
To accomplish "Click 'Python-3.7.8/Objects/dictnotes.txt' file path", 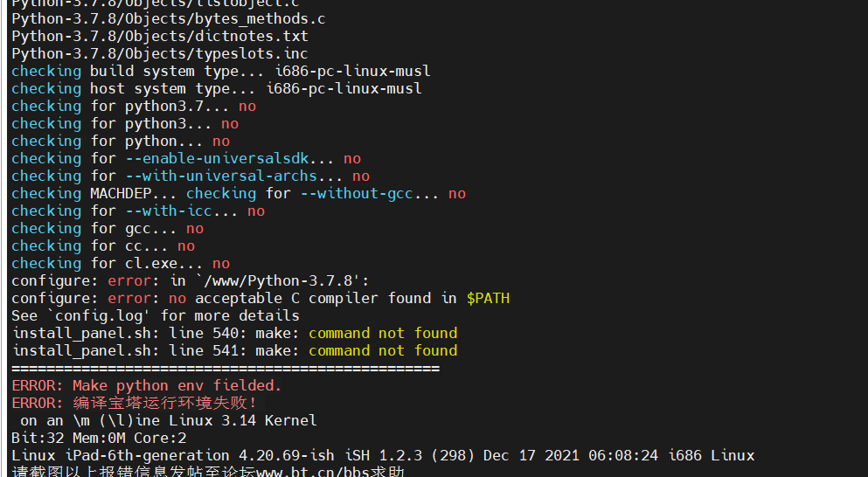I will (160, 37).
